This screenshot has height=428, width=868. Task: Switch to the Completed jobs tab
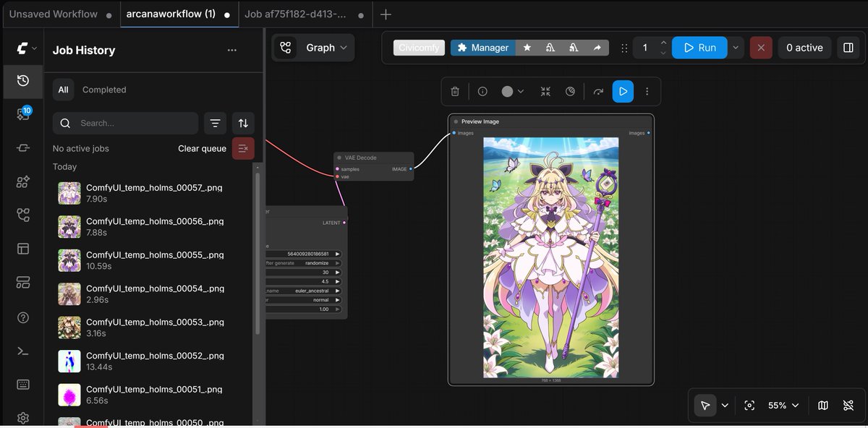point(104,90)
